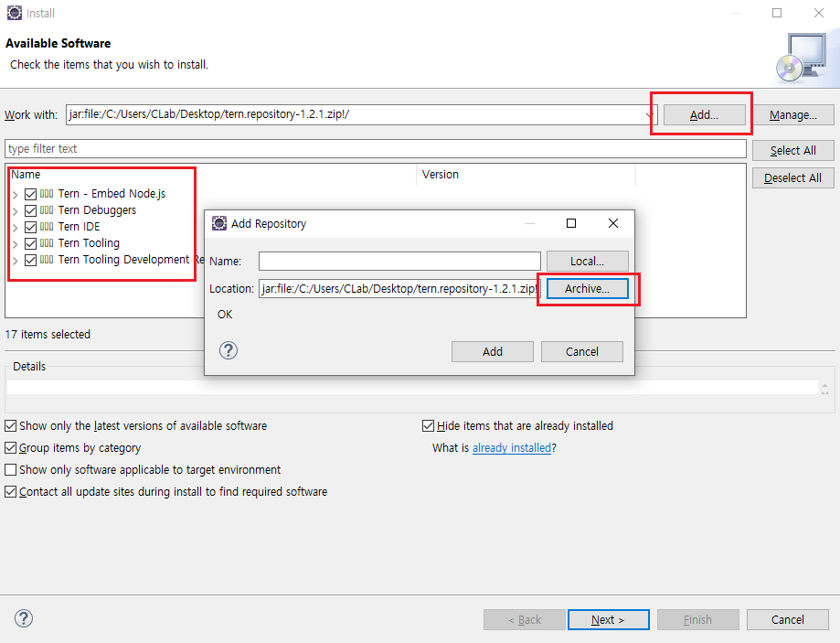This screenshot has width=840, height=643.
Task: Expand the Tern Debuggers tree node
Action: pos(16,211)
